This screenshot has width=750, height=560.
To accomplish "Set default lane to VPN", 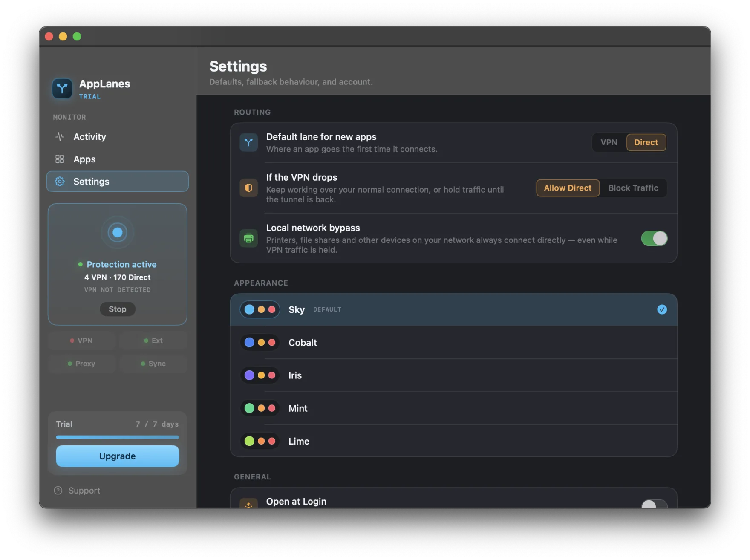I will coord(609,142).
